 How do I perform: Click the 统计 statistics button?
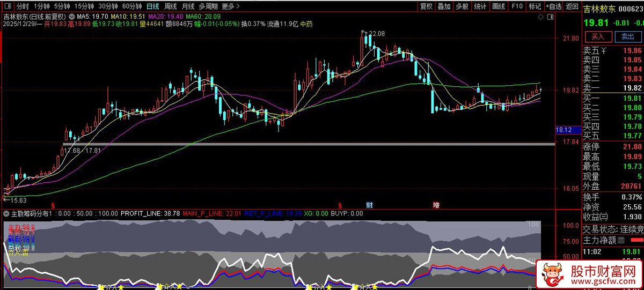(x=480, y=6)
